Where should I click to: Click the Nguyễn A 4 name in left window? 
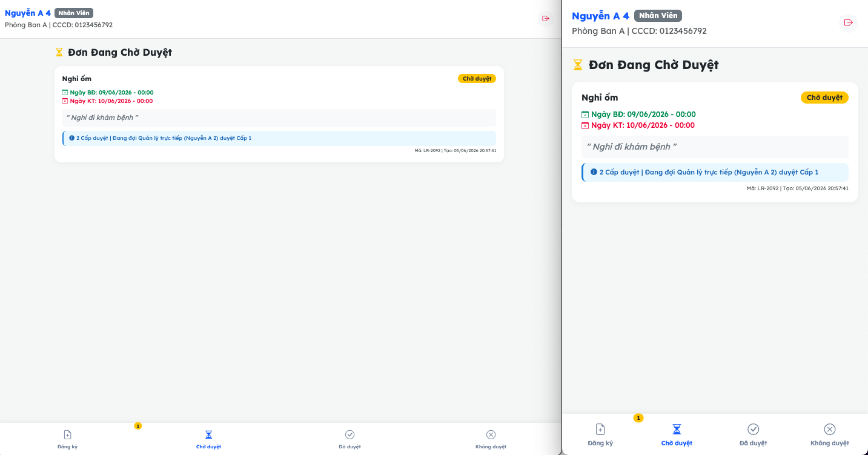pos(28,13)
